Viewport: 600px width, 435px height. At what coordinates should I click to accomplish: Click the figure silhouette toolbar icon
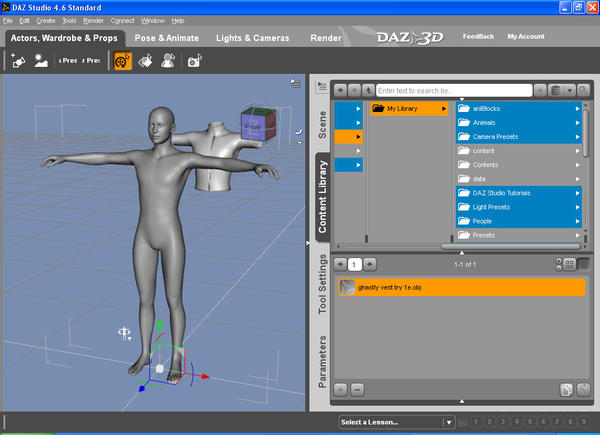click(x=168, y=61)
